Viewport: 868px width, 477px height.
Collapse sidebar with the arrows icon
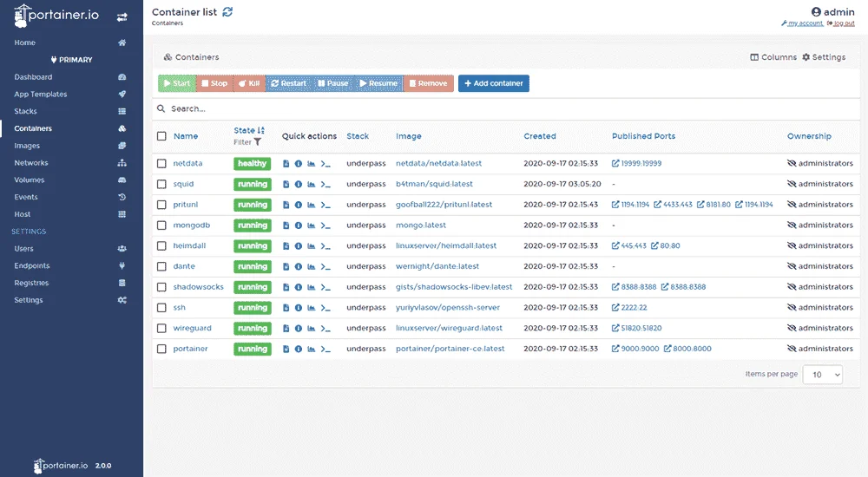coord(122,17)
